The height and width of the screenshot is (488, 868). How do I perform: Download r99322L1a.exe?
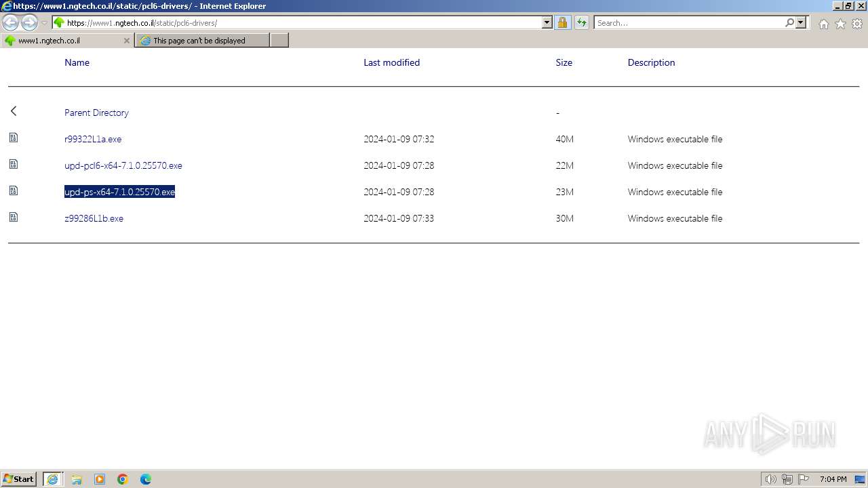click(x=93, y=139)
